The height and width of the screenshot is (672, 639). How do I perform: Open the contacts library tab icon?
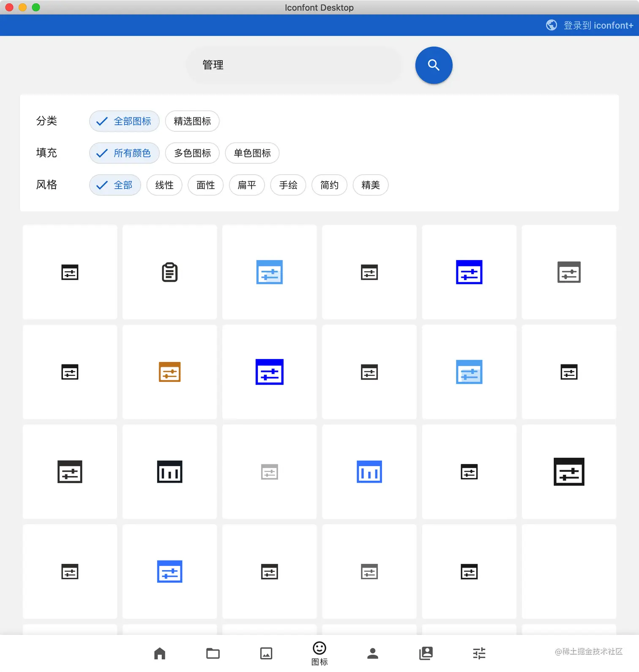426,653
